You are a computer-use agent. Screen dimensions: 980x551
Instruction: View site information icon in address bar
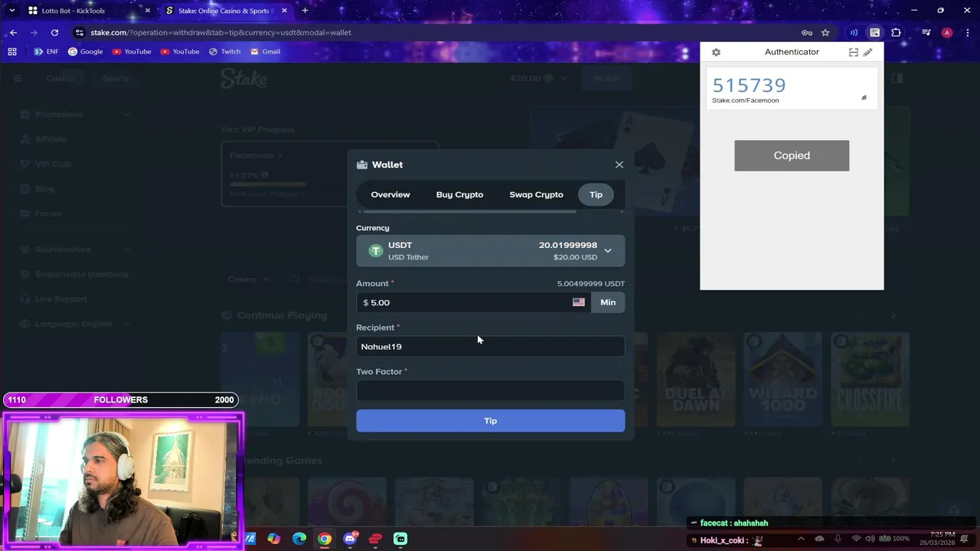pyautogui.click(x=80, y=32)
